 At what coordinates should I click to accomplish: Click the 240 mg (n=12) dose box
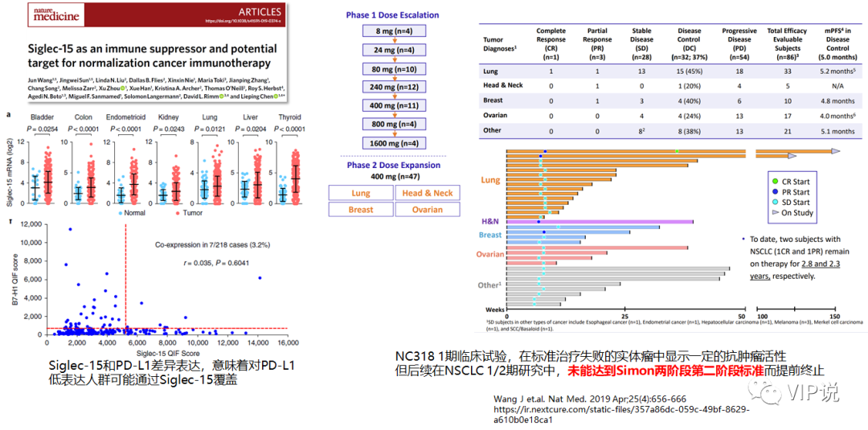(395, 88)
